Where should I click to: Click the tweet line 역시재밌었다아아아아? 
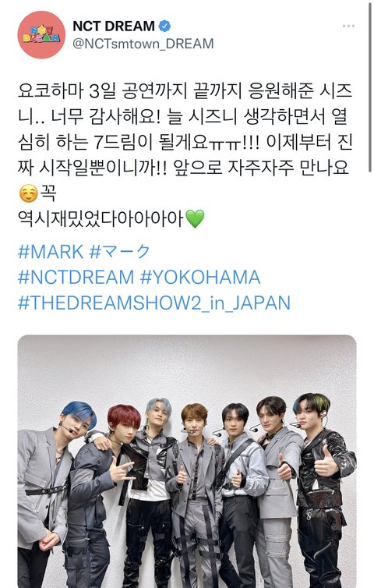[x=101, y=218]
